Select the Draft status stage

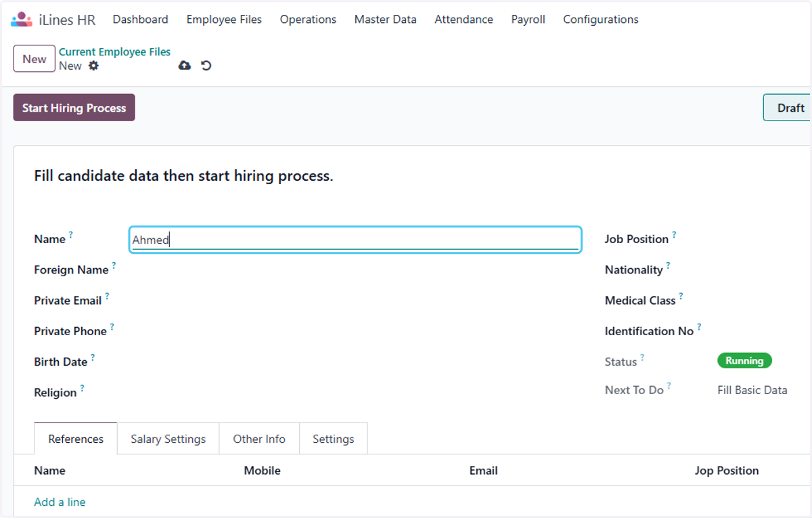(788, 108)
